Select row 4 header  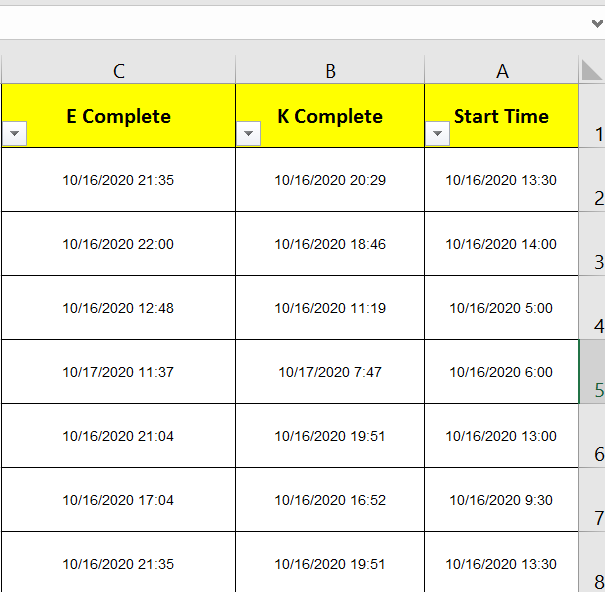pos(592,308)
